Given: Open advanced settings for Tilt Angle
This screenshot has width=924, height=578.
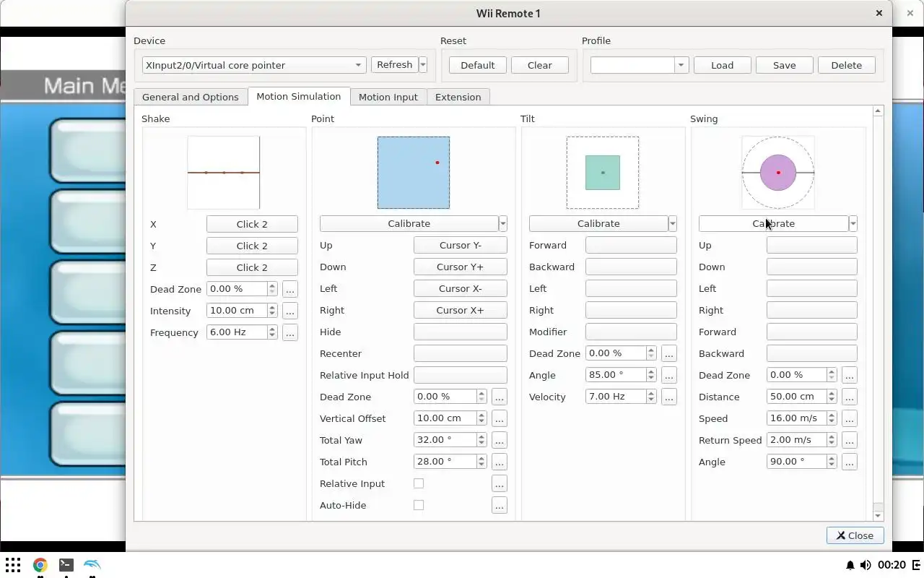Looking at the screenshot, I should coord(669,375).
